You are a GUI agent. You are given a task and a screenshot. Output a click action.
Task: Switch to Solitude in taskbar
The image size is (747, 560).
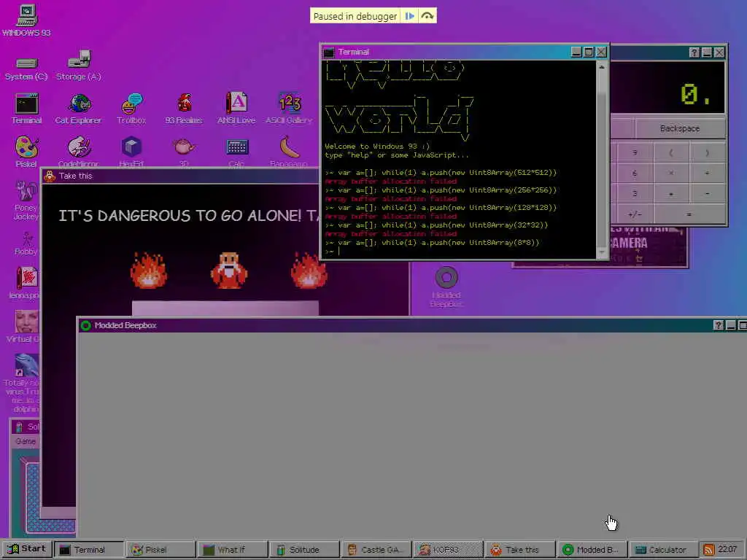[304, 550]
